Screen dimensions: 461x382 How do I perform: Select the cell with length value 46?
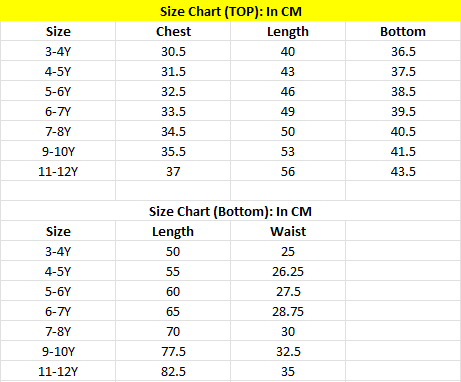click(x=288, y=91)
